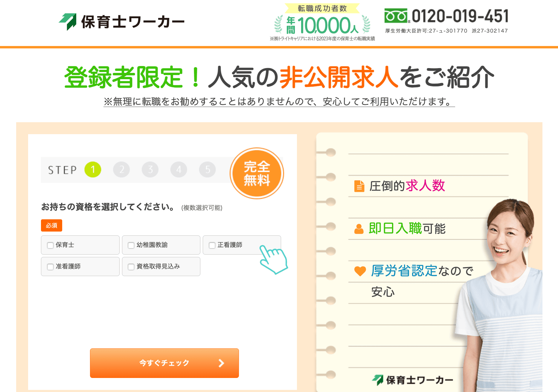The image size is (558, 392).
Task: Tick the 准看護師 option
Action: 50,267
